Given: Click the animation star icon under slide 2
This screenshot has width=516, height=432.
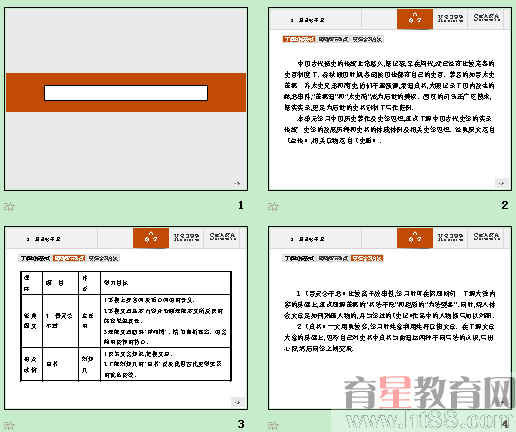Looking at the screenshot, I should coord(273,207).
